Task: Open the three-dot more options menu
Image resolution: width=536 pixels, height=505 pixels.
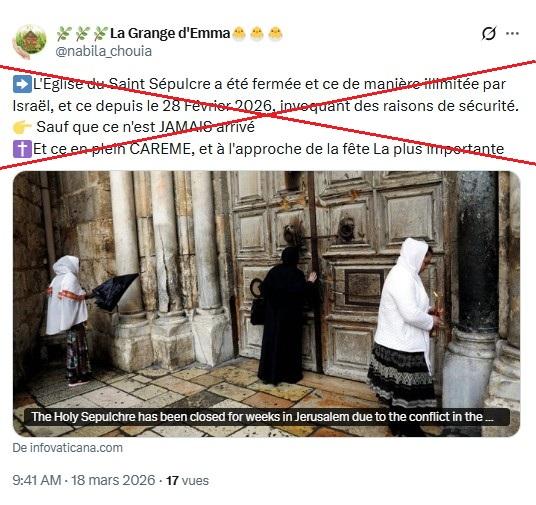Action: (x=512, y=34)
